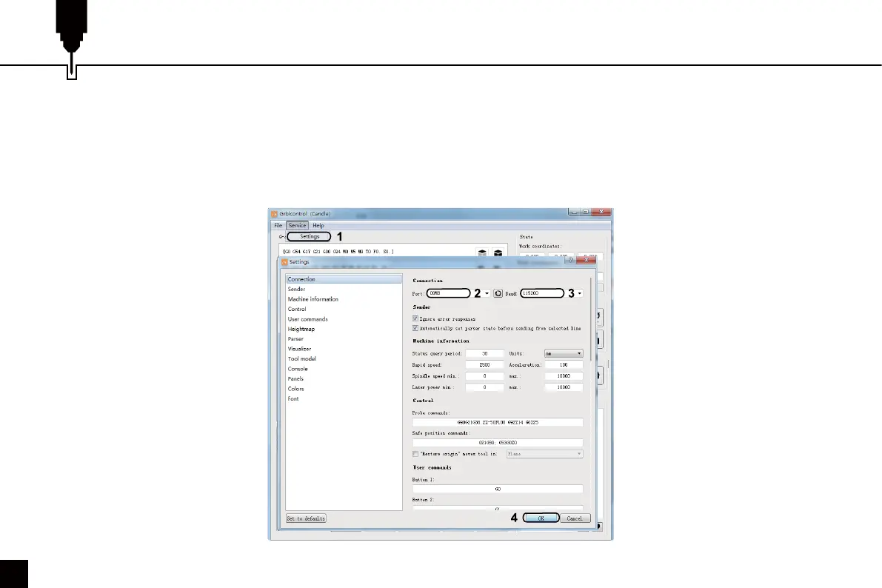The image size is (882, 588).
Task: Enable the Restore origin moves tool checkbox
Action: (x=415, y=453)
